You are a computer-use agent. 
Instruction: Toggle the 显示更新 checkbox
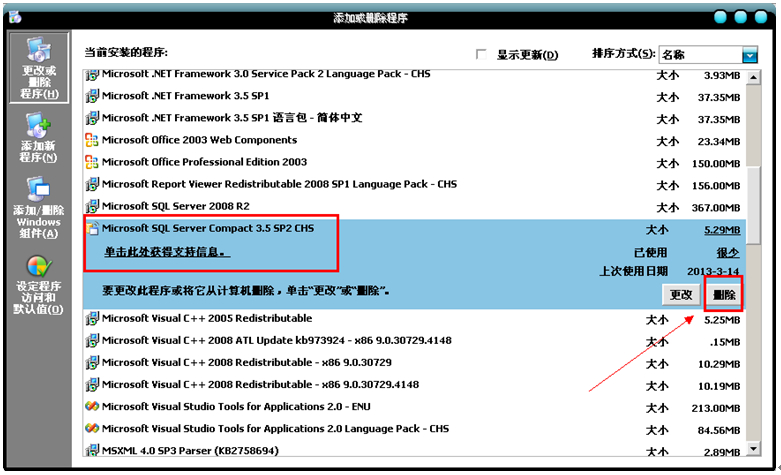pos(481,54)
